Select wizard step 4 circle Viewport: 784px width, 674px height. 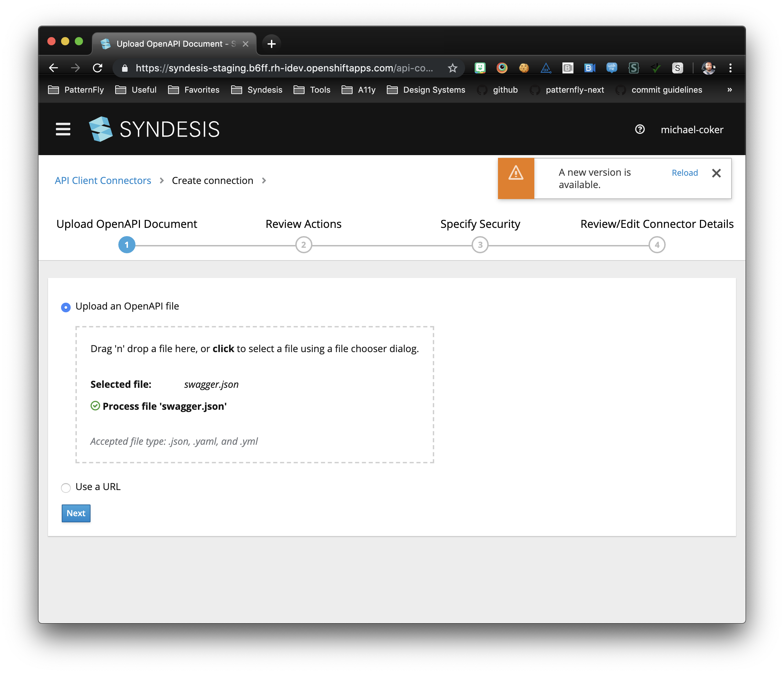[x=657, y=245]
